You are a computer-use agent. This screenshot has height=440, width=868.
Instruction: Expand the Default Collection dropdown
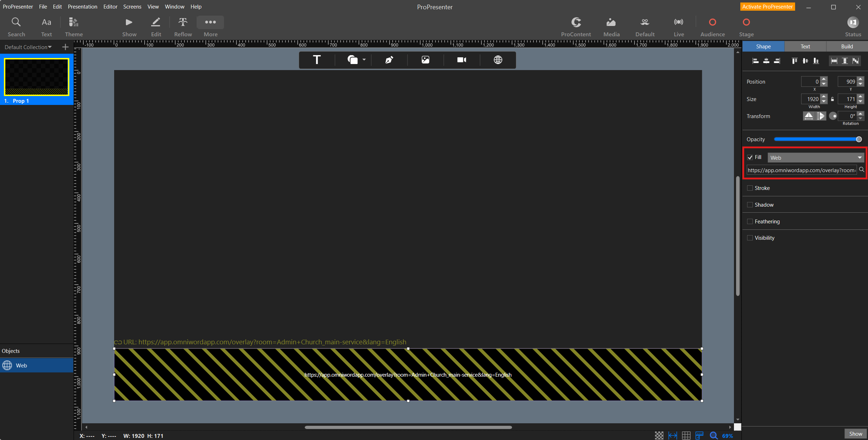point(28,47)
